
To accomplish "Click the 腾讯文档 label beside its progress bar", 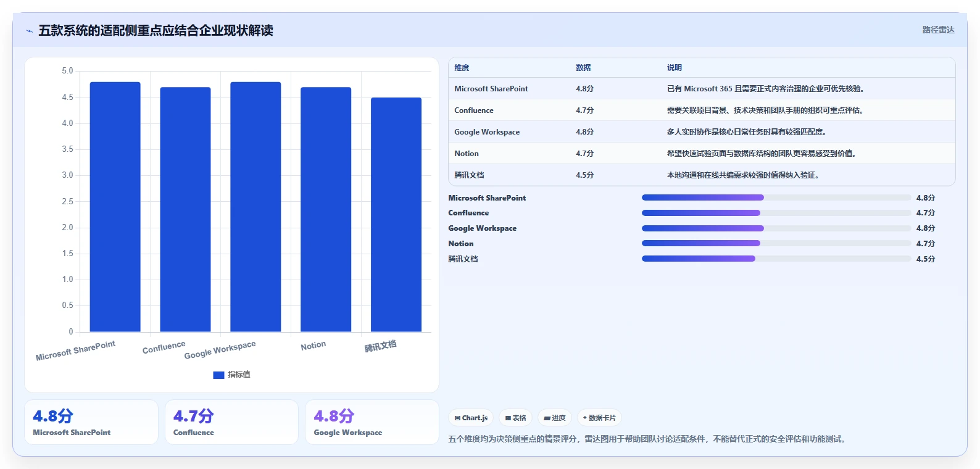I will click(x=463, y=259).
